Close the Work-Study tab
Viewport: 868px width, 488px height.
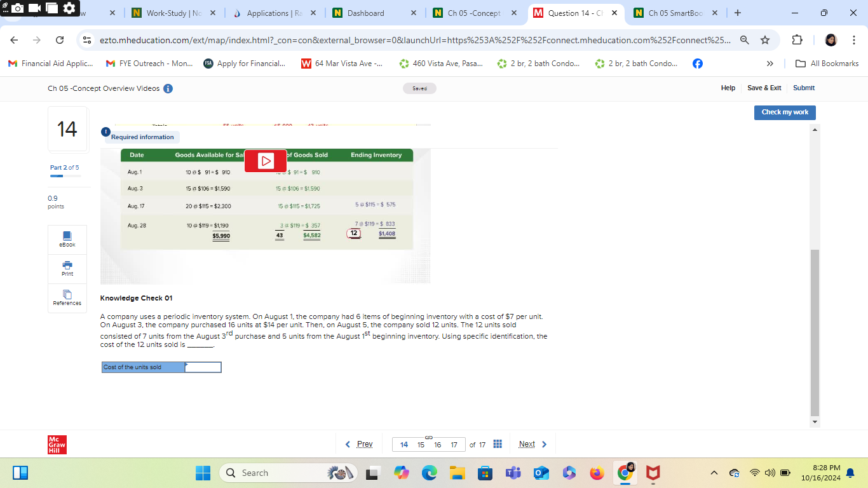(212, 13)
